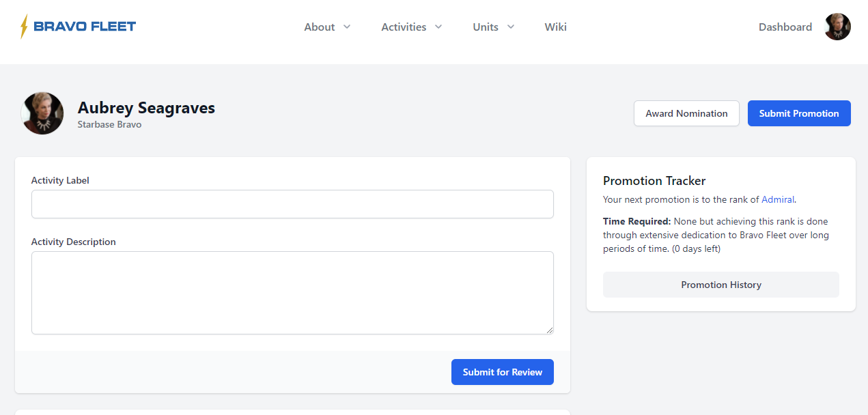The width and height of the screenshot is (868, 415).
Task: Click the Submit Promotion button
Action: 798,113
